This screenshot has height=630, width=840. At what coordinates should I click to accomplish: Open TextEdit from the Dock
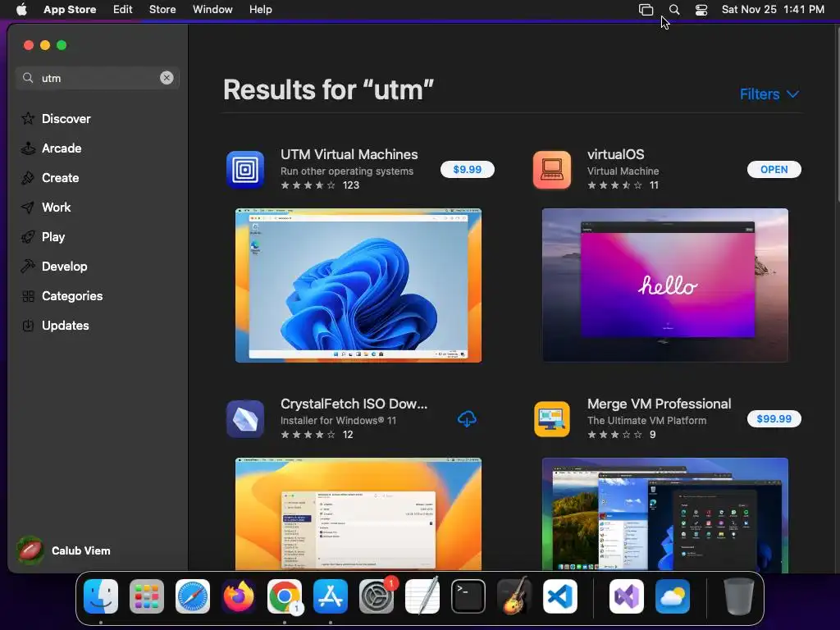point(422,596)
